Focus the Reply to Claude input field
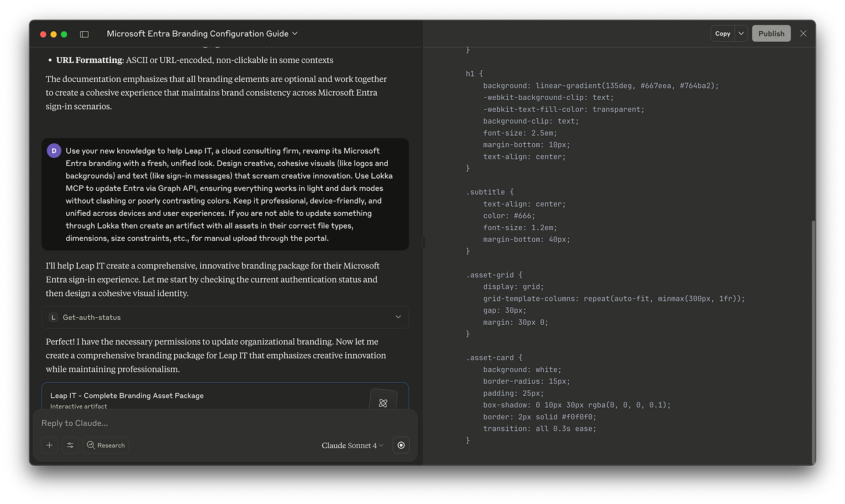 pyautogui.click(x=225, y=423)
